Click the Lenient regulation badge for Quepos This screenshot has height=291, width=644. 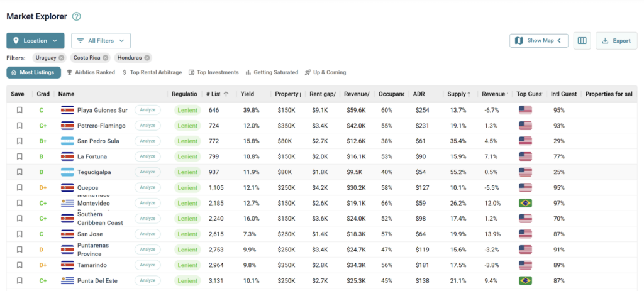pyautogui.click(x=187, y=187)
